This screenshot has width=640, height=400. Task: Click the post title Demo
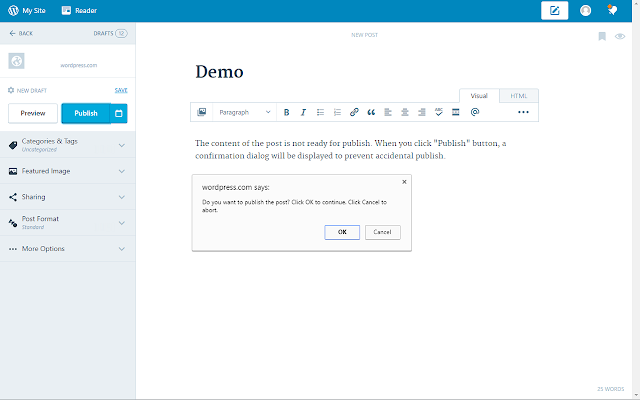tap(219, 72)
